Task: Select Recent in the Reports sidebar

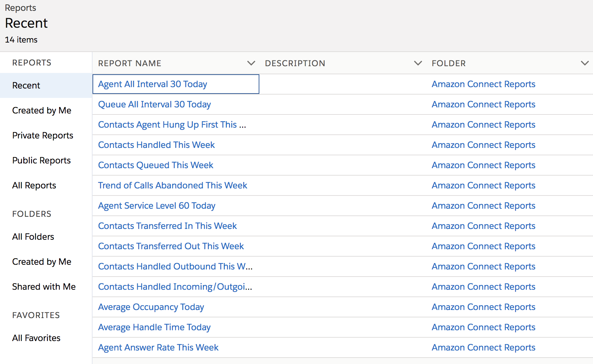Action: coord(26,85)
